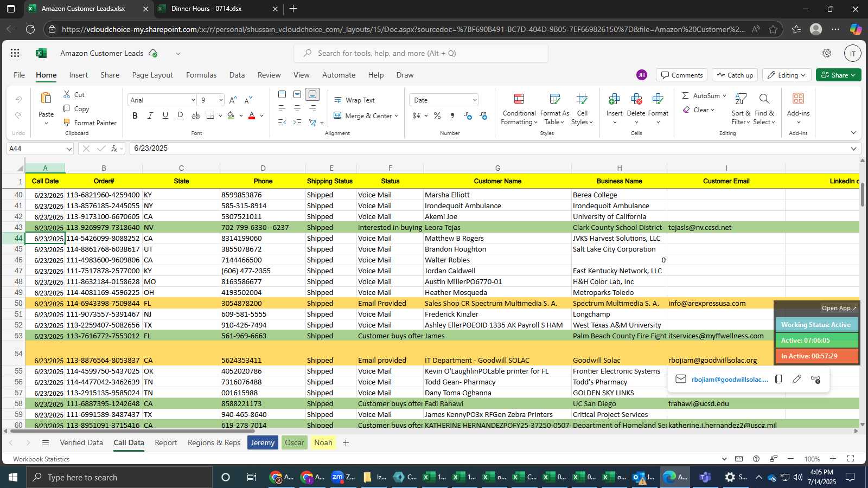Image resolution: width=868 pixels, height=488 pixels.
Task: Click the Percent Style icon
Action: point(437,115)
